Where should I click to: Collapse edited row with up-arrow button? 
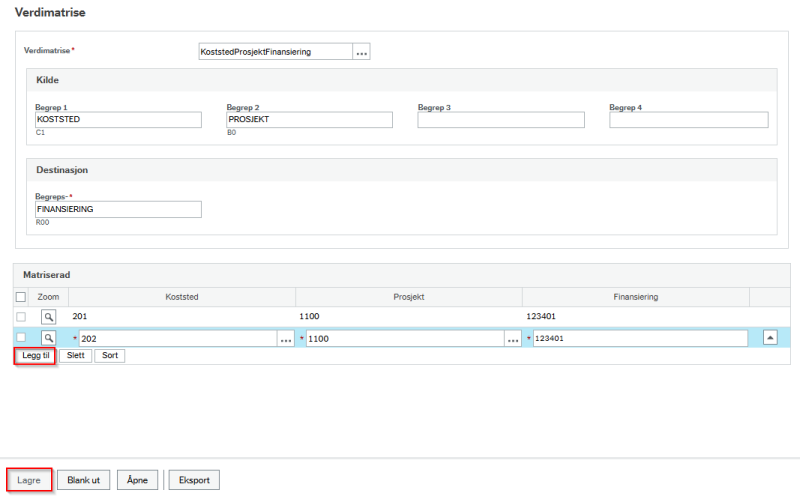click(x=770, y=337)
